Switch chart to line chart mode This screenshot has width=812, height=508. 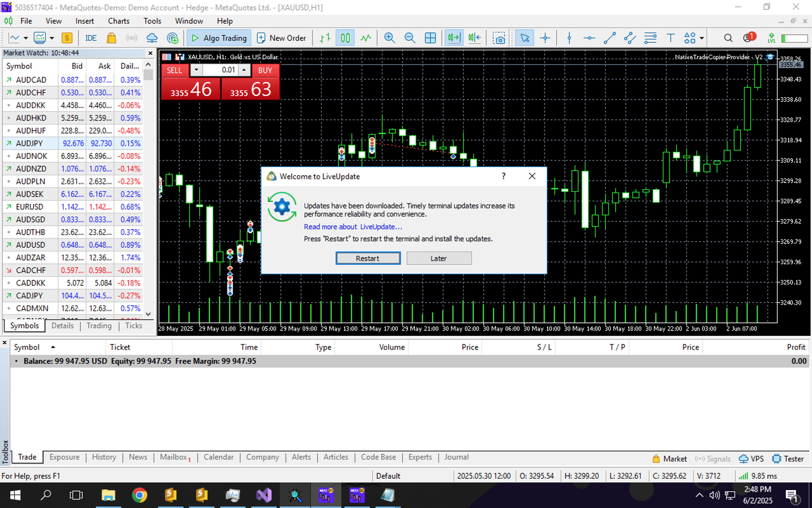pos(365,38)
